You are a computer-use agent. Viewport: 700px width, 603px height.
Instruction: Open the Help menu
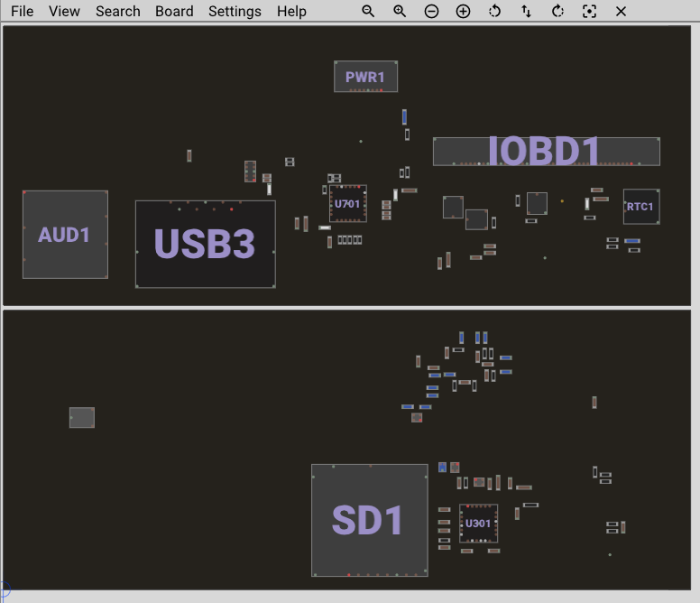pos(291,12)
